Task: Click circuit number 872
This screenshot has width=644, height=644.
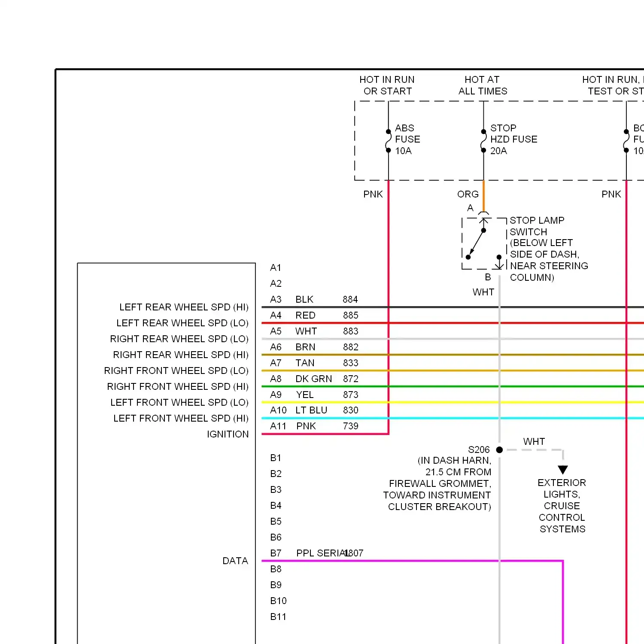Action: click(x=350, y=379)
